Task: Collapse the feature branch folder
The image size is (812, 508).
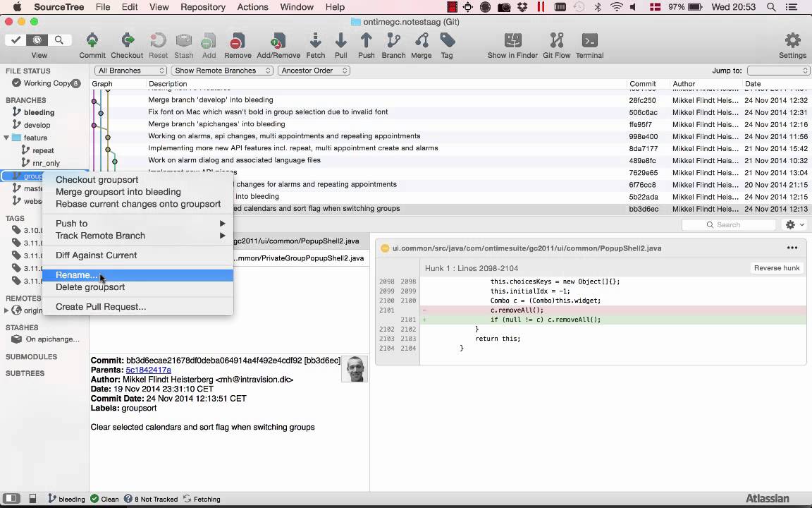Action: point(6,138)
